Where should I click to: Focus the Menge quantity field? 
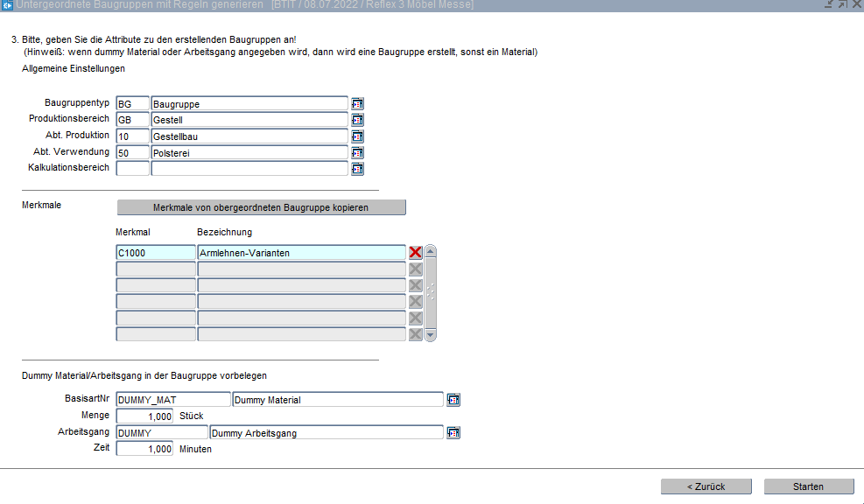144,416
